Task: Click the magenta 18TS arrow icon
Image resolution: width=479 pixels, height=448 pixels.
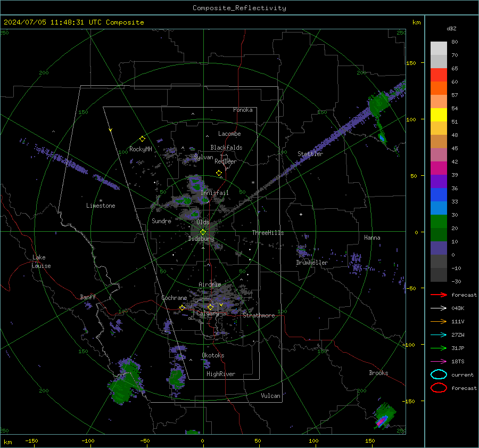Action: click(x=439, y=362)
